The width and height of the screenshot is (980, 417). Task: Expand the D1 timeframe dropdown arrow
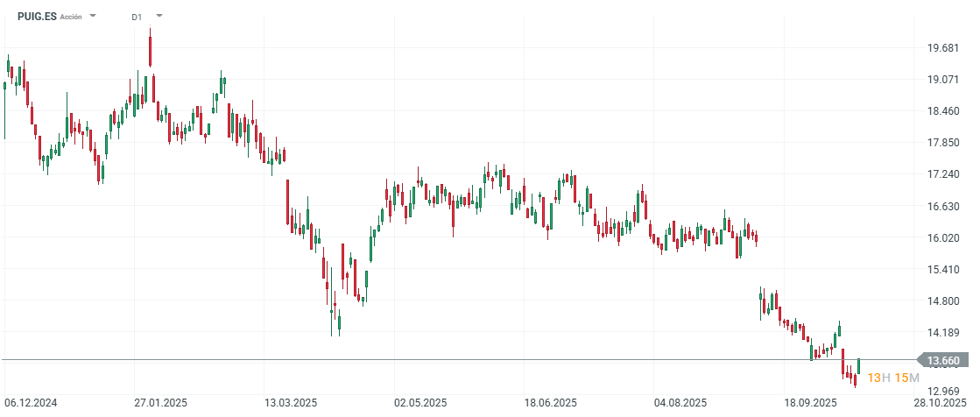click(x=159, y=17)
